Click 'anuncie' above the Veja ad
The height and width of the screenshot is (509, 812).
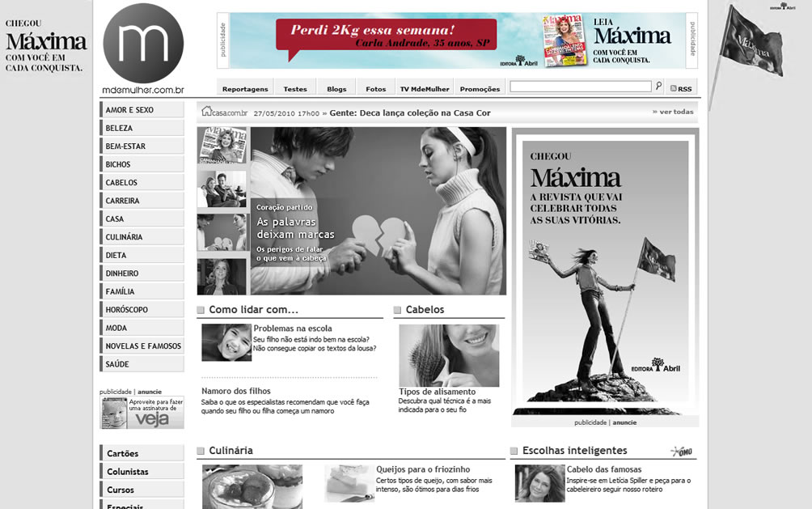(150, 392)
